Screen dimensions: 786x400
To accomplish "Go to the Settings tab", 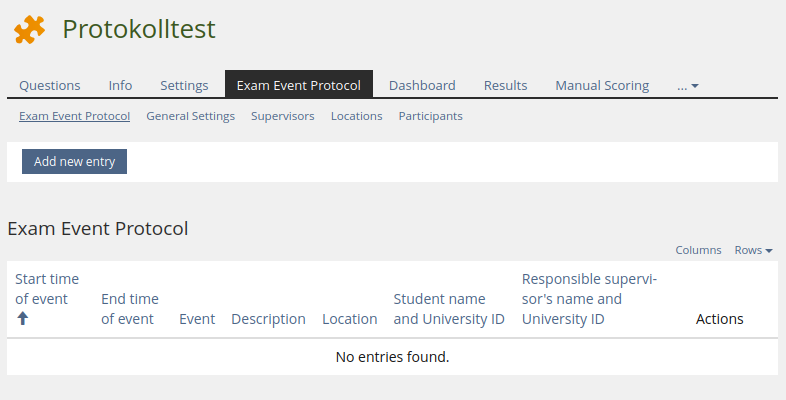I will pyautogui.click(x=184, y=86).
